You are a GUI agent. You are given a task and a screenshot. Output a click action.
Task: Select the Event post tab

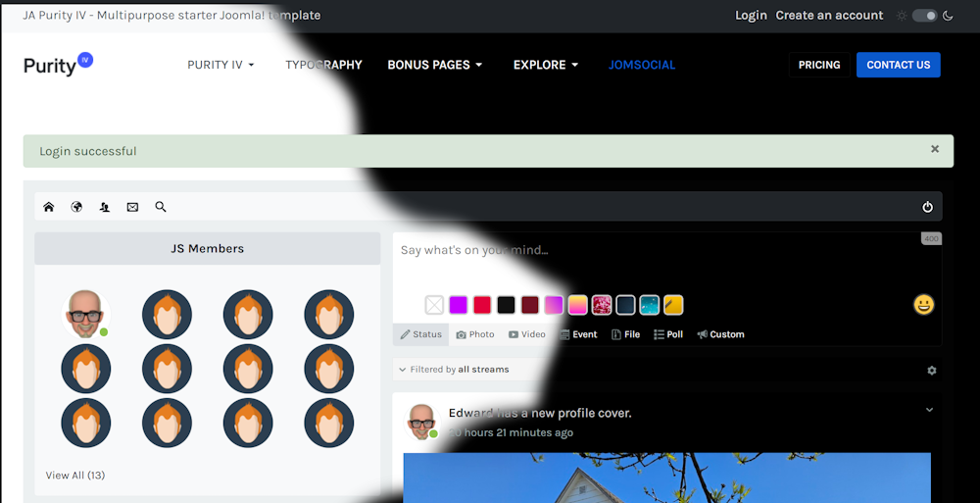click(578, 334)
